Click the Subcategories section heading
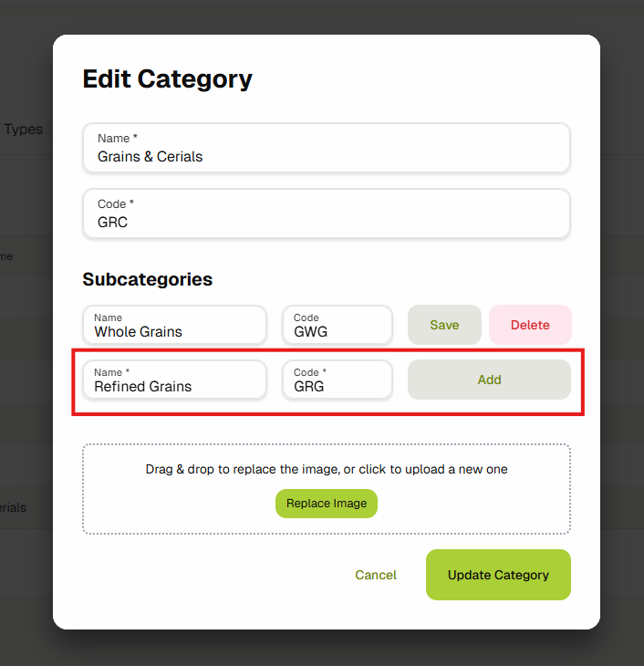 [147, 279]
